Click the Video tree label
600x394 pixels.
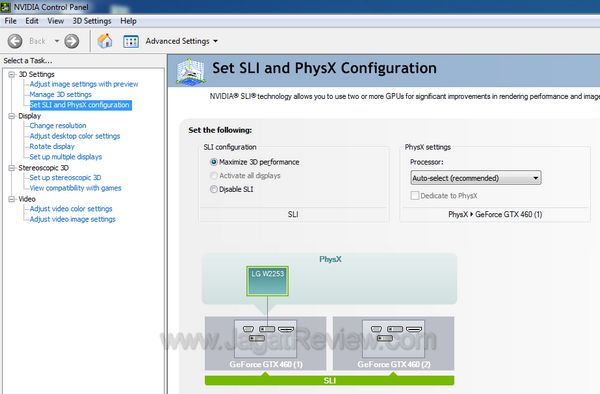click(x=27, y=199)
